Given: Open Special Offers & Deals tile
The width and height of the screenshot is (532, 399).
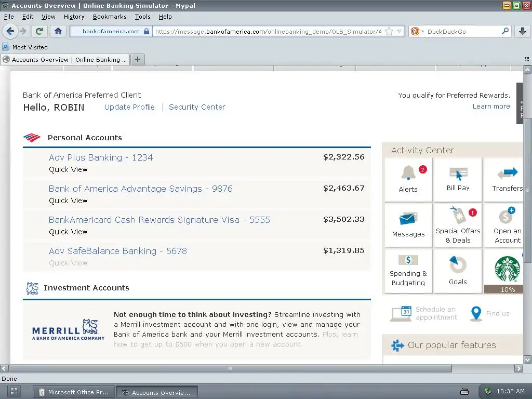Looking at the screenshot, I should click(458, 225).
